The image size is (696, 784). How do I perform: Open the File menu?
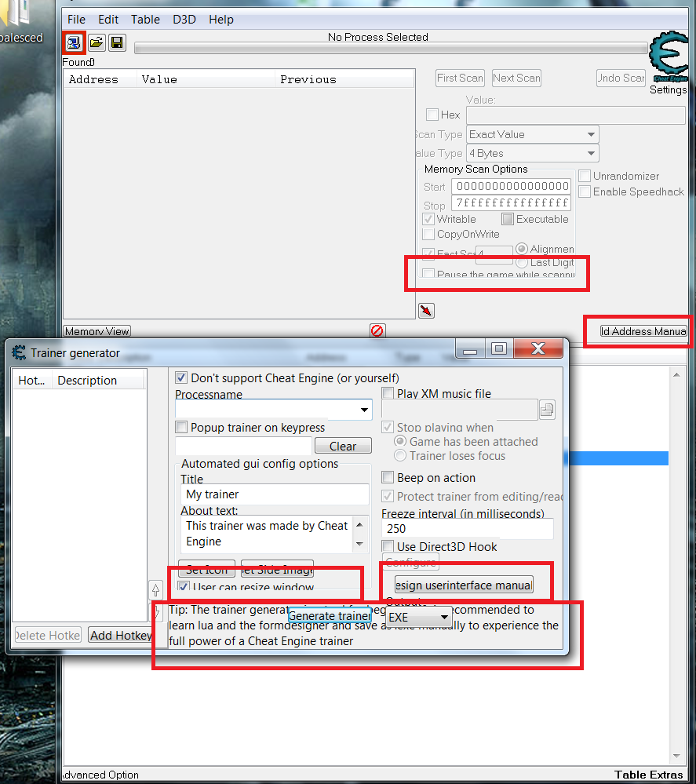(x=76, y=20)
